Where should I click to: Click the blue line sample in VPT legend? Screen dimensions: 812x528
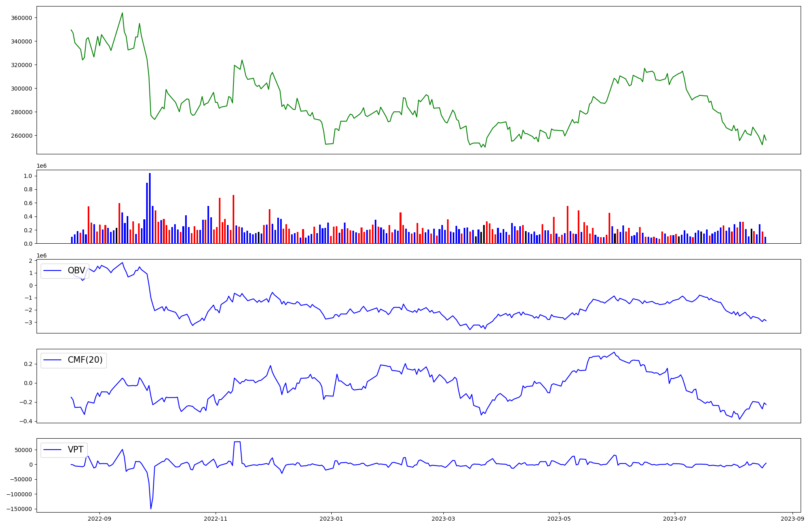(52, 450)
